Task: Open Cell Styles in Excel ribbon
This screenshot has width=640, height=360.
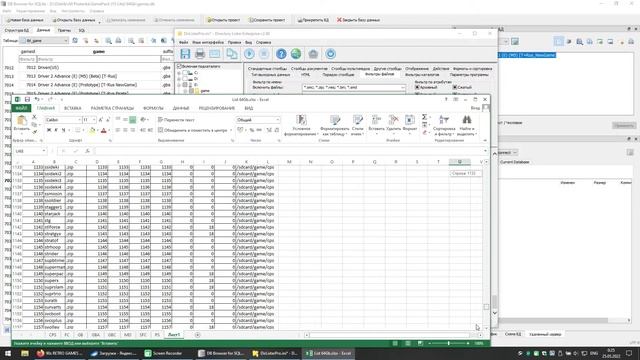Action: click(358, 125)
